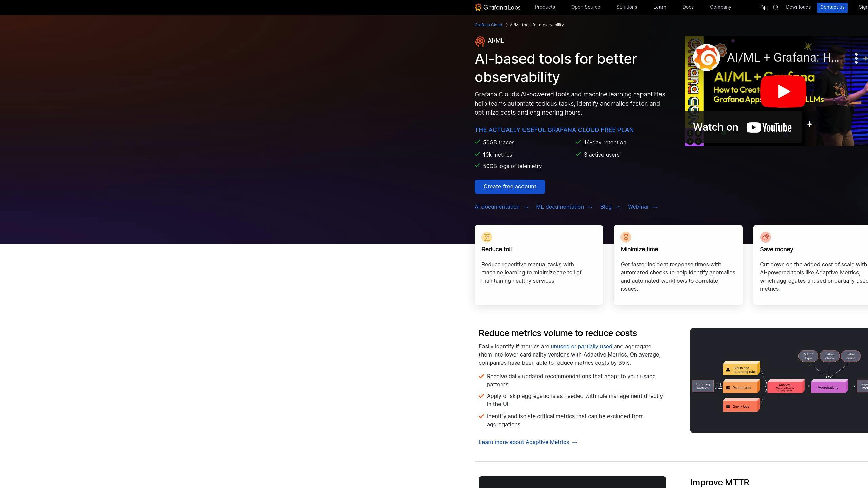
Task: Click the Dashboards icon in the diagram
Action: pyautogui.click(x=728, y=388)
